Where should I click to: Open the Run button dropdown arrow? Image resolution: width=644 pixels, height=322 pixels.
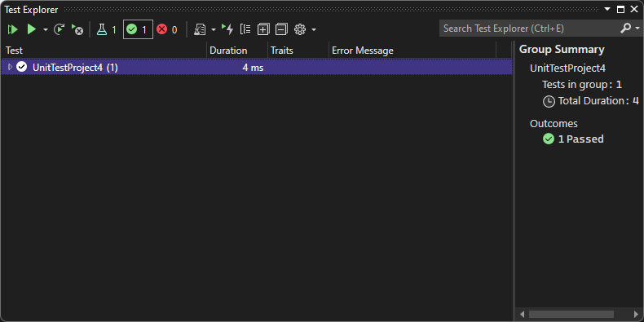[x=45, y=30]
